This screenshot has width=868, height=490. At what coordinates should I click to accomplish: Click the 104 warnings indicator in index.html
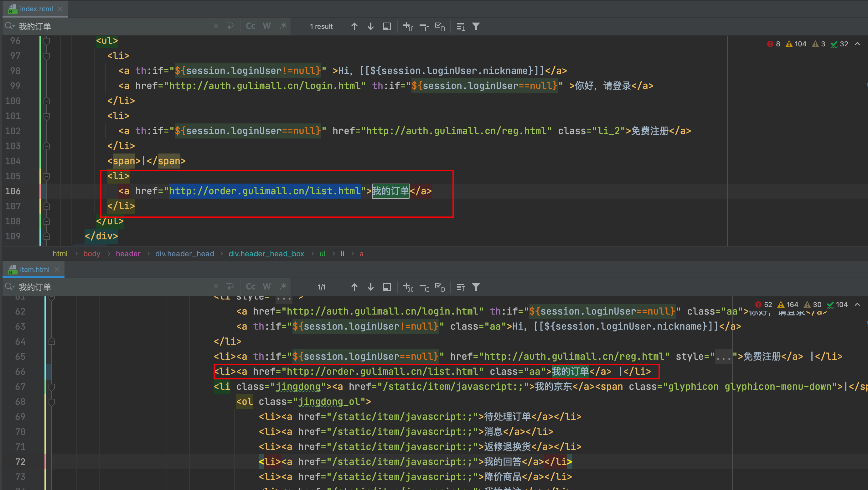(796, 44)
